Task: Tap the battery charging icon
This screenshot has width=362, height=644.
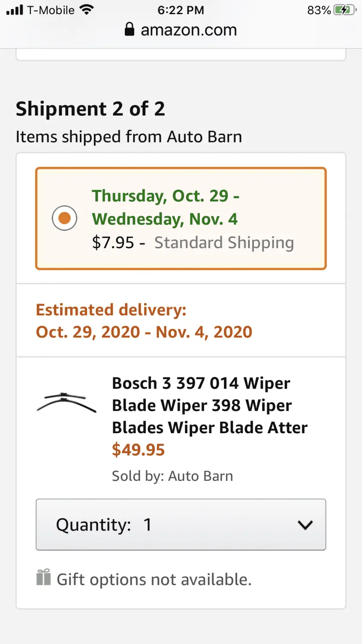Action: [345, 10]
